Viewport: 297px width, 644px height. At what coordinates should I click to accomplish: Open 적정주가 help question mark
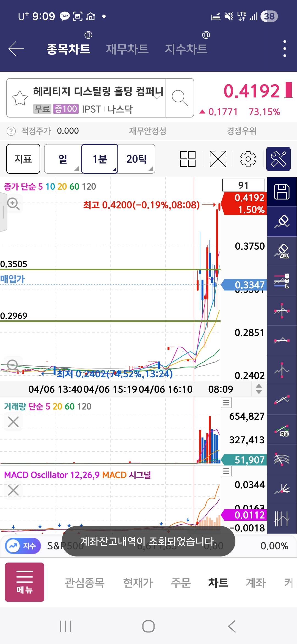click(x=11, y=131)
